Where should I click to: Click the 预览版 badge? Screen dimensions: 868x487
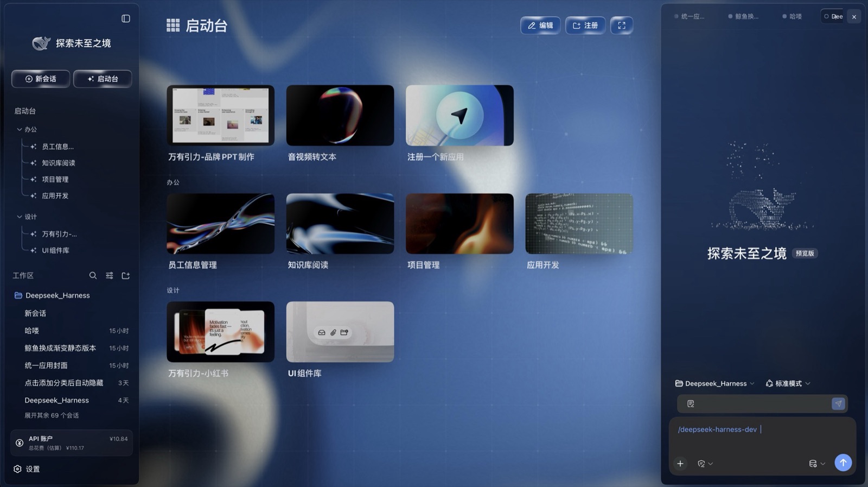pyautogui.click(x=805, y=254)
